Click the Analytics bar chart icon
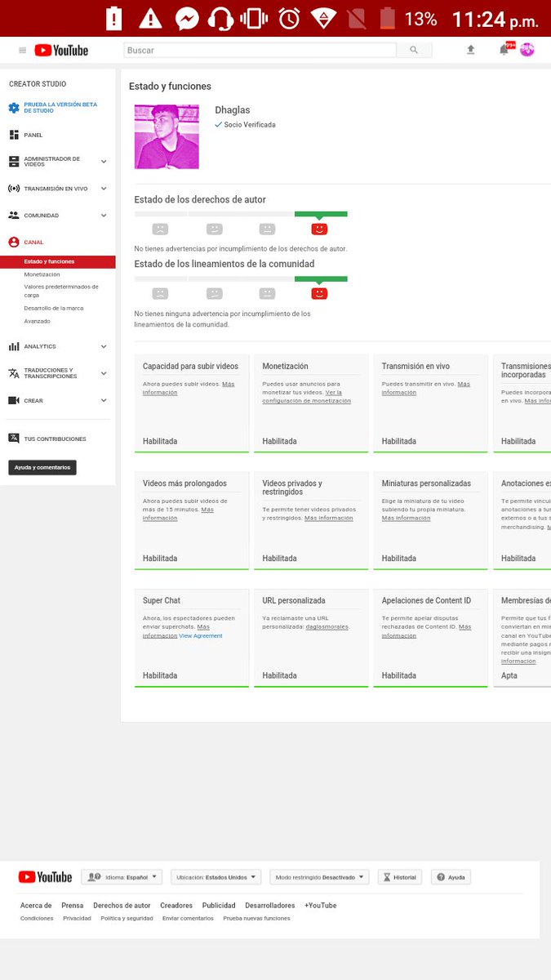 coord(14,346)
